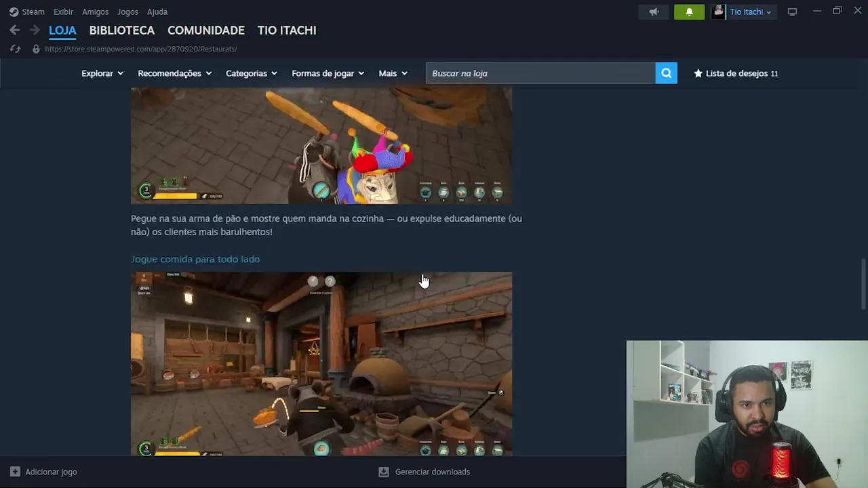
Task: Click the Jogue comida para todo lado heading
Action: (195, 259)
